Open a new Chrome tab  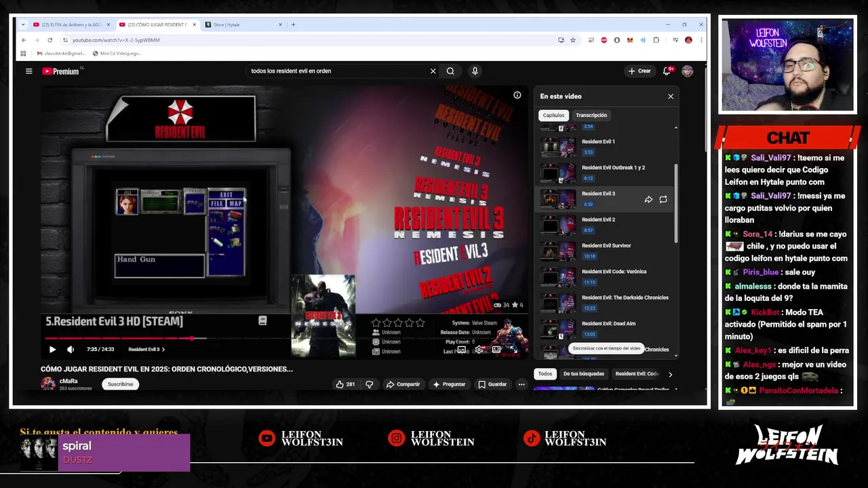(x=293, y=24)
